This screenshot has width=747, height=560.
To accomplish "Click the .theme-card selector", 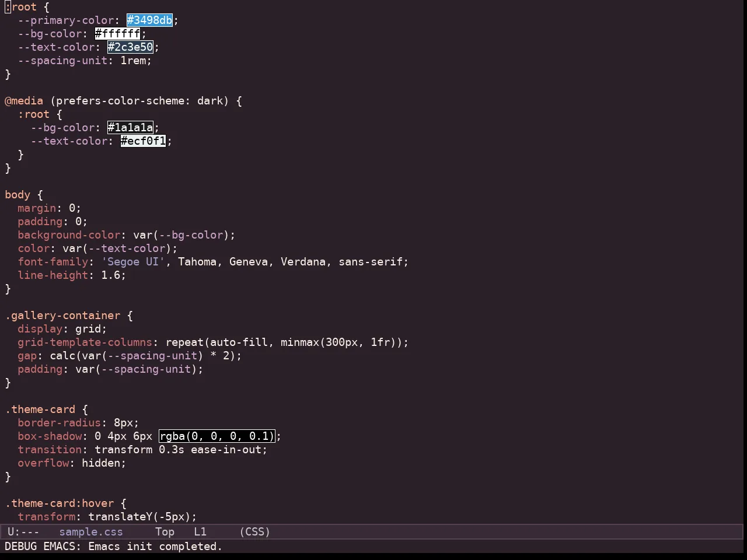I will pos(40,409).
